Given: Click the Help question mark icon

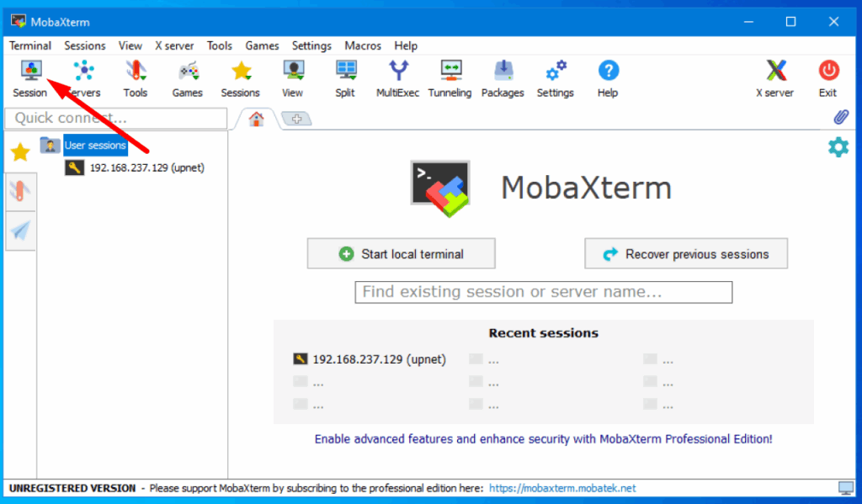Looking at the screenshot, I should [x=608, y=78].
